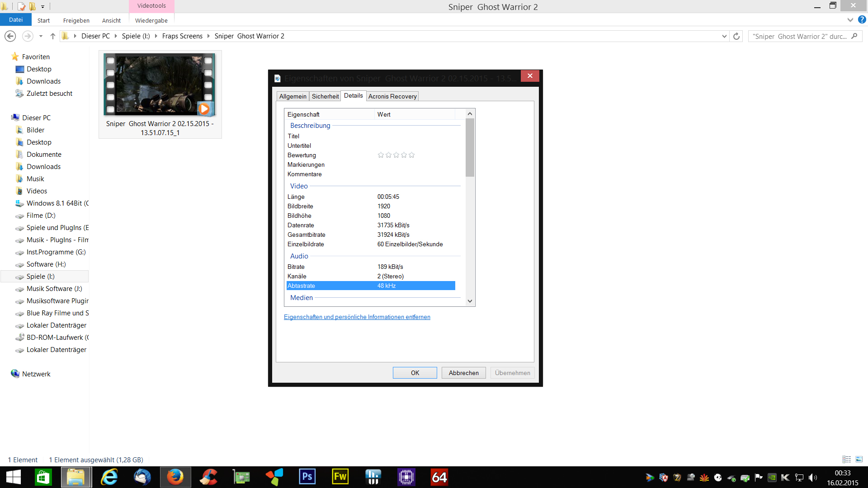This screenshot has width=868, height=488.
Task: Open the recent locations dropdown arrow
Action: 41,36
